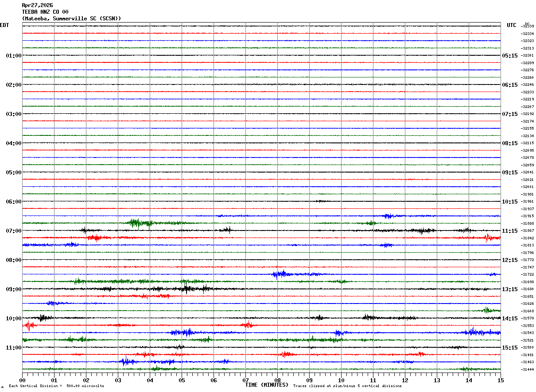Click the traces clipped footnote text
Screen dimensions: 536x392
[347, 386]
